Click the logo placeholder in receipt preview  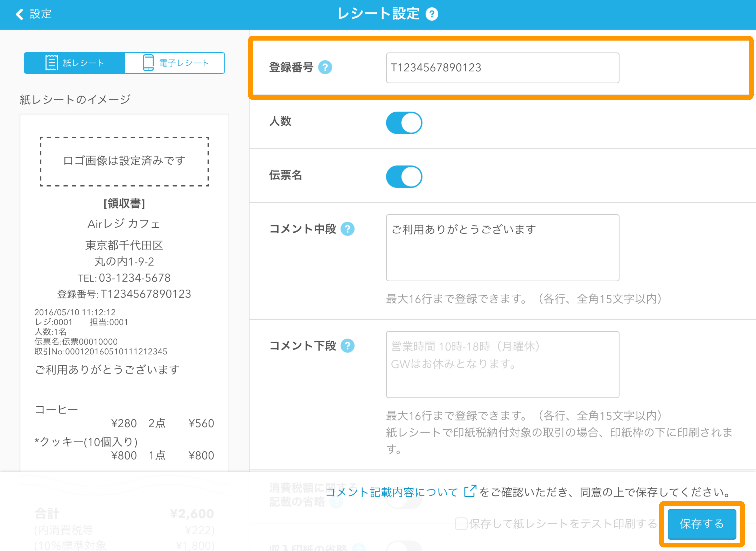point(124,161)
